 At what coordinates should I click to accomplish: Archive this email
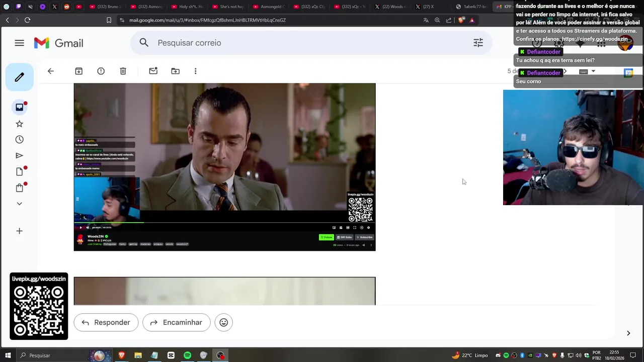point(78,71)
